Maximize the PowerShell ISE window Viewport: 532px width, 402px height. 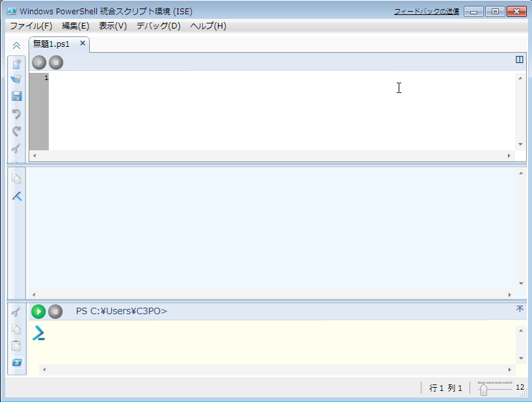pyautogui.click(x=495, y=12)
